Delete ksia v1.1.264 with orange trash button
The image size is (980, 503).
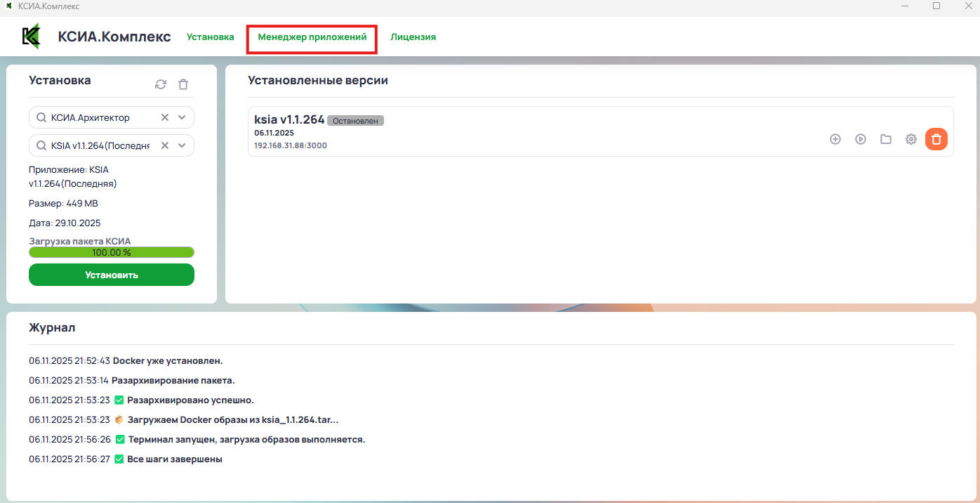click(x=936, y=139)
